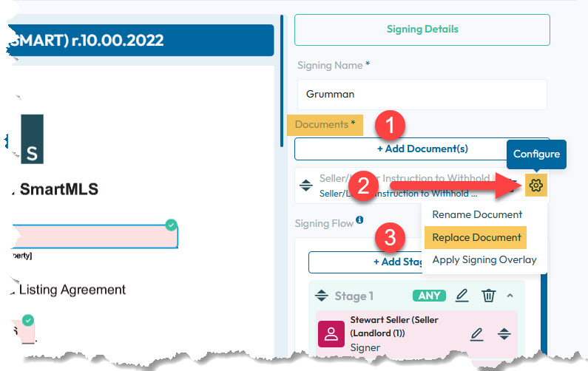The height and width of the screenshot is (371, 588).
Task: Edit signer Stewart Seller with the pencil icon
Action: (477, 334)
